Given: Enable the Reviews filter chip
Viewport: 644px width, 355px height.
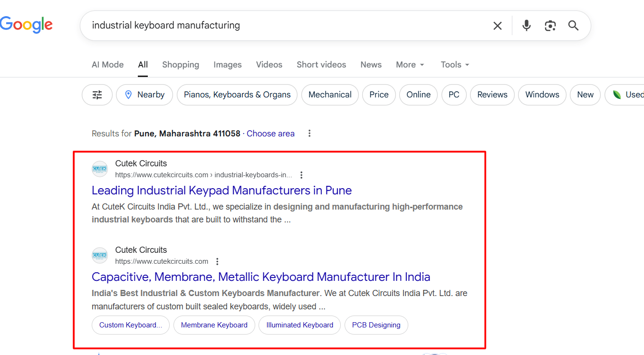Looking at the screenshot, I should click(492, 95).
